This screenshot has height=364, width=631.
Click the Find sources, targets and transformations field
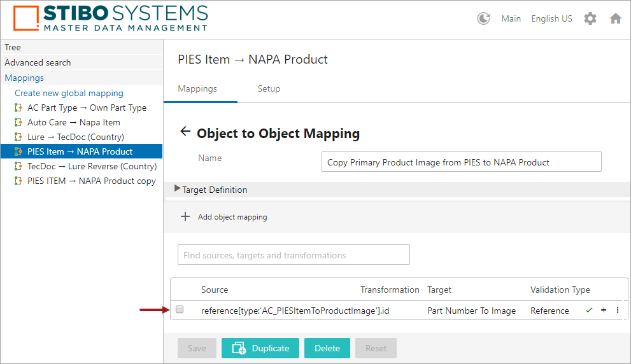coord(294,255)
